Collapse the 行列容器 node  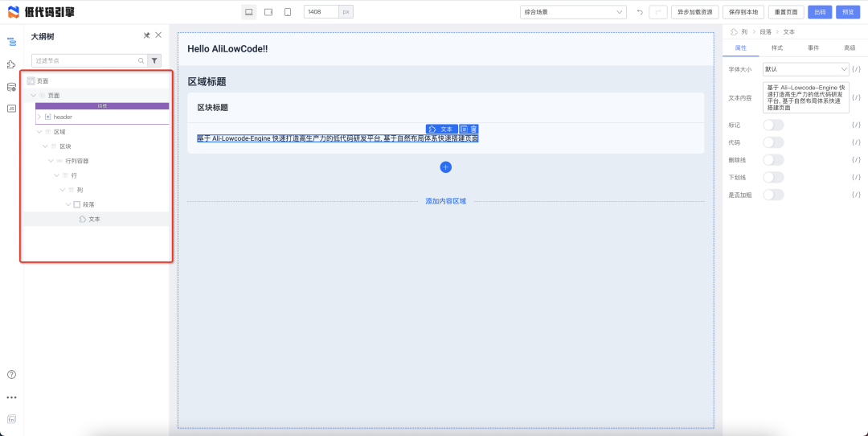pos(51,161)
